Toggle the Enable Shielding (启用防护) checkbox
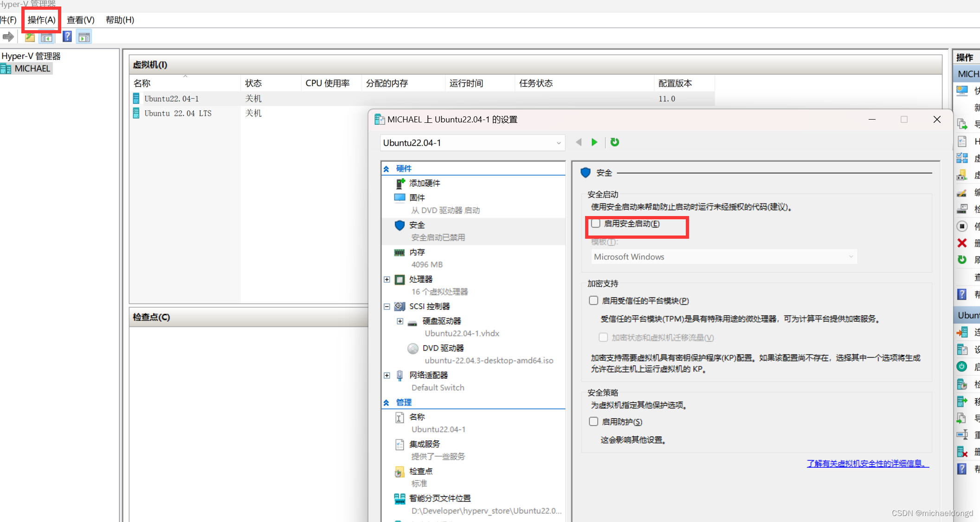 click(593, 421)
